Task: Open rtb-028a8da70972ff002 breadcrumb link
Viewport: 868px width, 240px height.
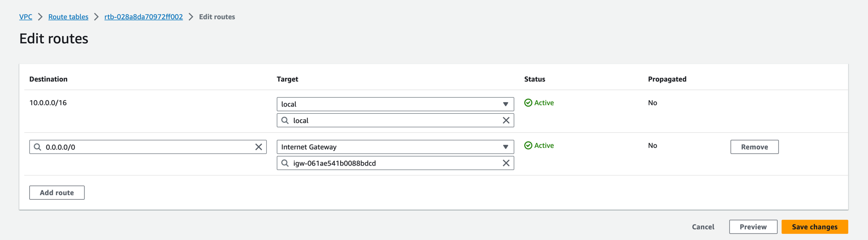Action: coord(143,17)
